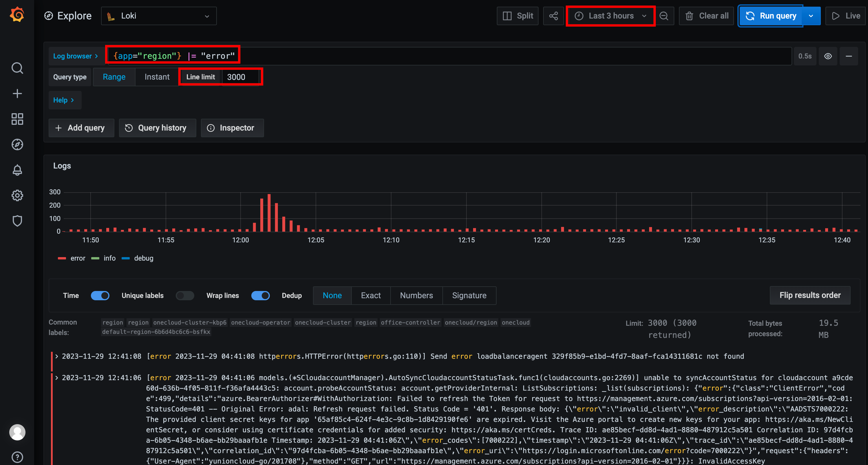Click the zoom out time range icon
The width and height of the screenshot is (868, 465).
(664, 16)
